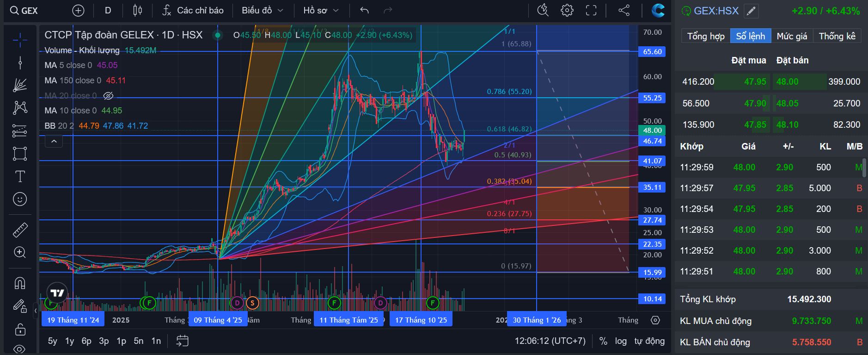The height and width of the screenshot is (355, 868).
Task: Activate the magnet snap mode
Action: tap(20, 283)
